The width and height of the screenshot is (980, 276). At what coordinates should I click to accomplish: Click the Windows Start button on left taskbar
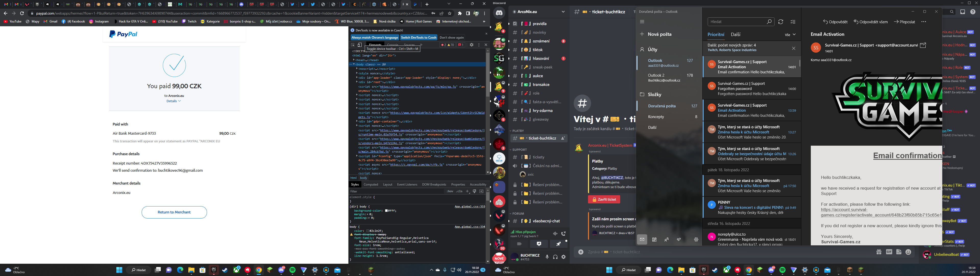click(x=119, y=270)
